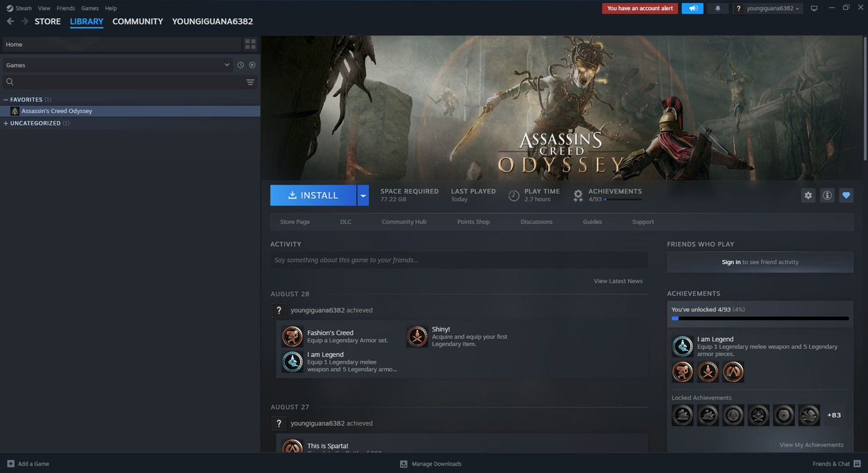Image resolution: width=868 pixels, height=473 pixels.
Task: Click I am Legend icon in activity feed
Action: click(x=292, y=362)
